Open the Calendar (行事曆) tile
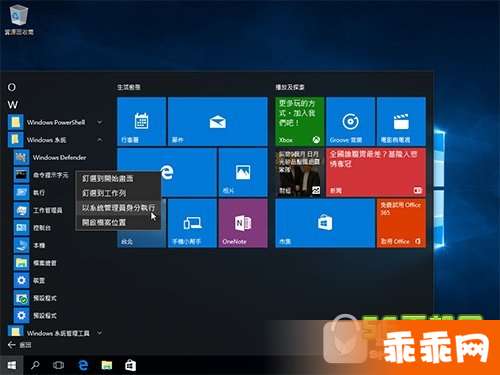This screenshot has width=500, height=375. click(x=142, y=121)
